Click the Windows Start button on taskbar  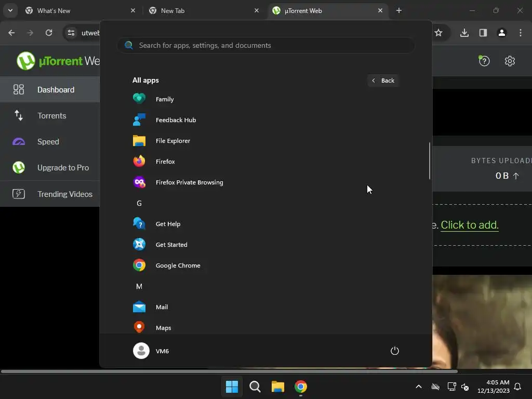232,387
